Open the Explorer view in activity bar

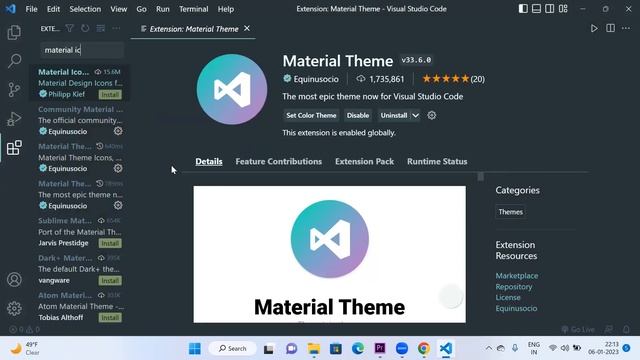pyautogui.click(x=14, y=32)
